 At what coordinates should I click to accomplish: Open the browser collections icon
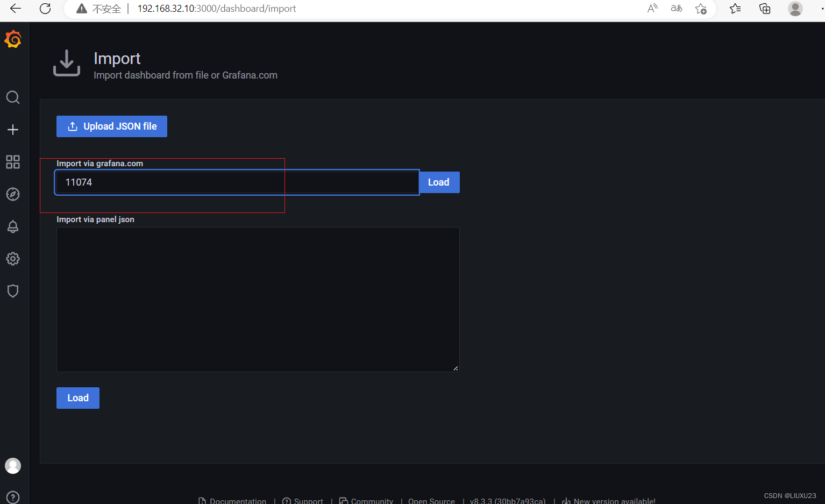click(765, 9)
